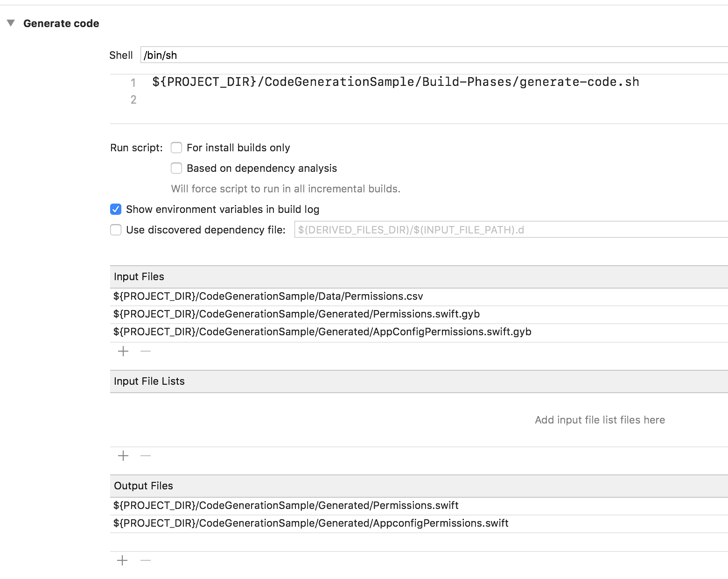Remove selected input file using the minus icon

tap(145, 351)
